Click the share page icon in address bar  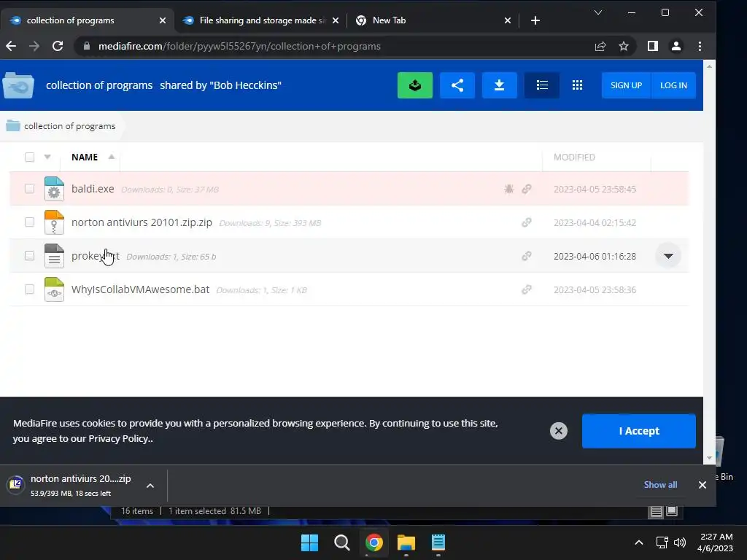(x=600, y=46)
